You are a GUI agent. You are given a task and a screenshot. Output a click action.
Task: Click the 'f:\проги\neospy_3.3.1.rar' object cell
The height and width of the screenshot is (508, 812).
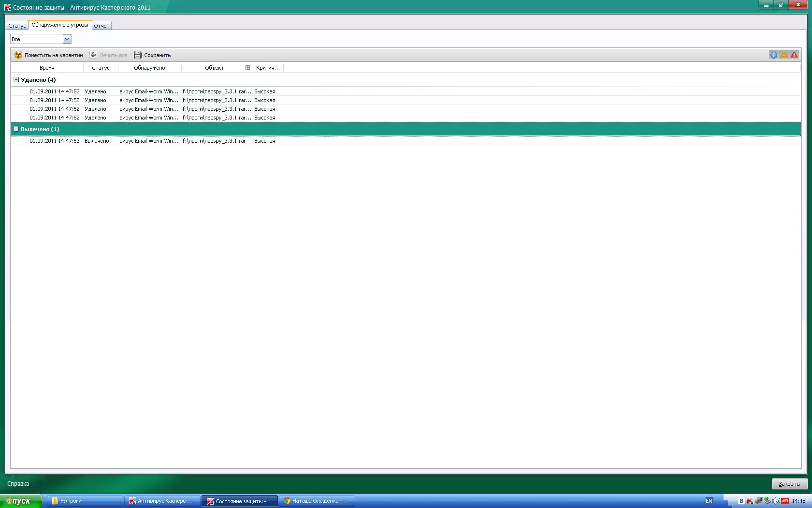214,141
